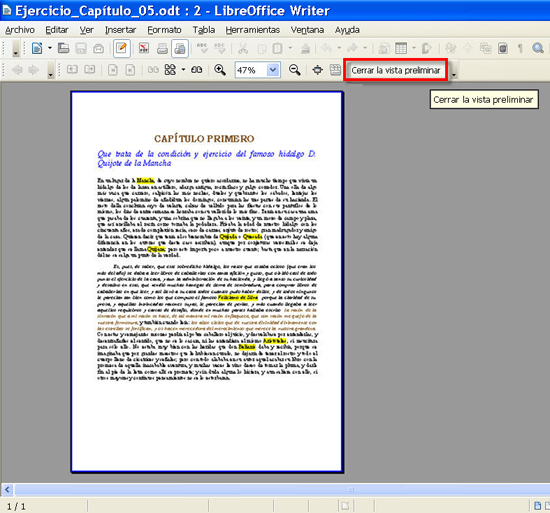Insert a table using the Table icon
Image resolution: width=550 pixels, height=513 pixels.
[401, 48]
